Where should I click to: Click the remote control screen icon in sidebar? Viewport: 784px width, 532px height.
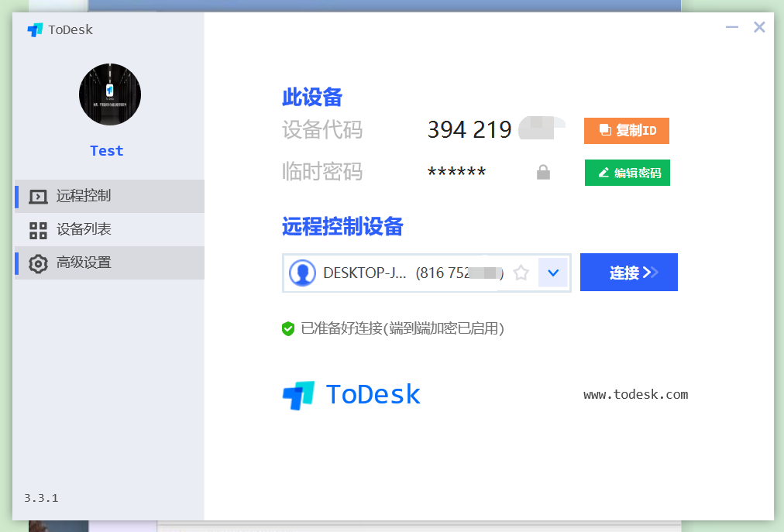(x=38, y=197)
